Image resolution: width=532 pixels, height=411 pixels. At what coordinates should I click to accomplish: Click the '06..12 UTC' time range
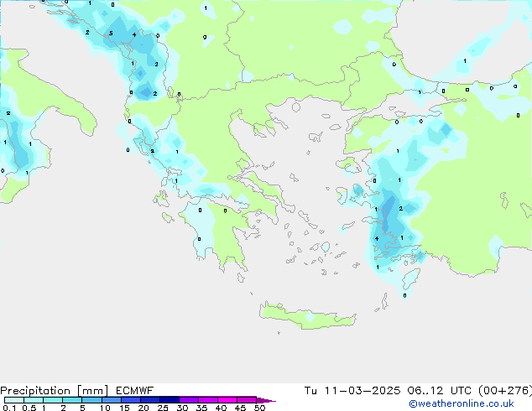pyautogui.click(x=440, y=391)
